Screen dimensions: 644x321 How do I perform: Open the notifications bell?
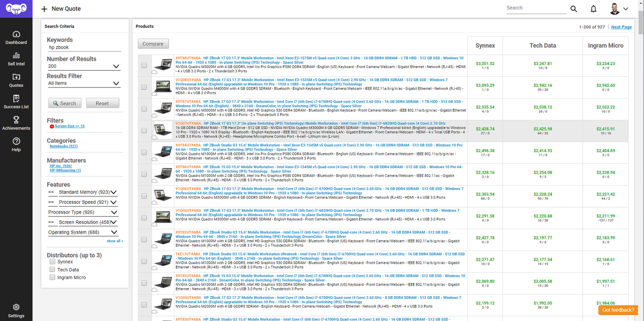tap(593, 9)
